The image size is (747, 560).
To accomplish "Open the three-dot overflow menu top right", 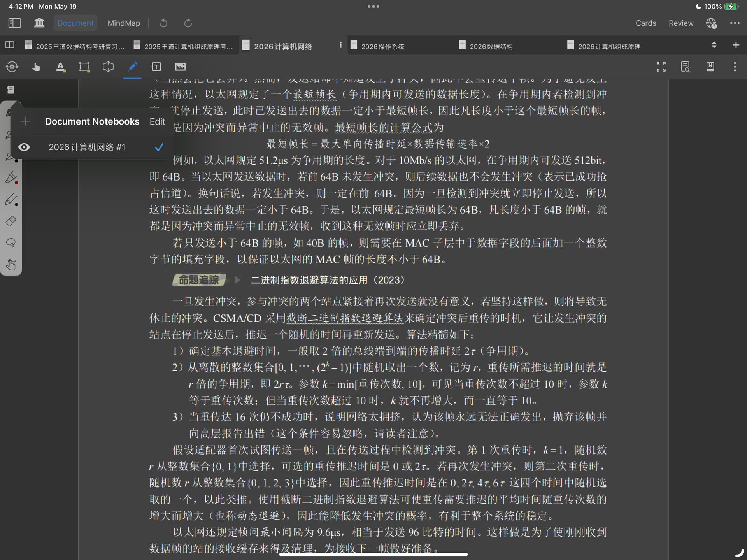I will coord(735,23).
